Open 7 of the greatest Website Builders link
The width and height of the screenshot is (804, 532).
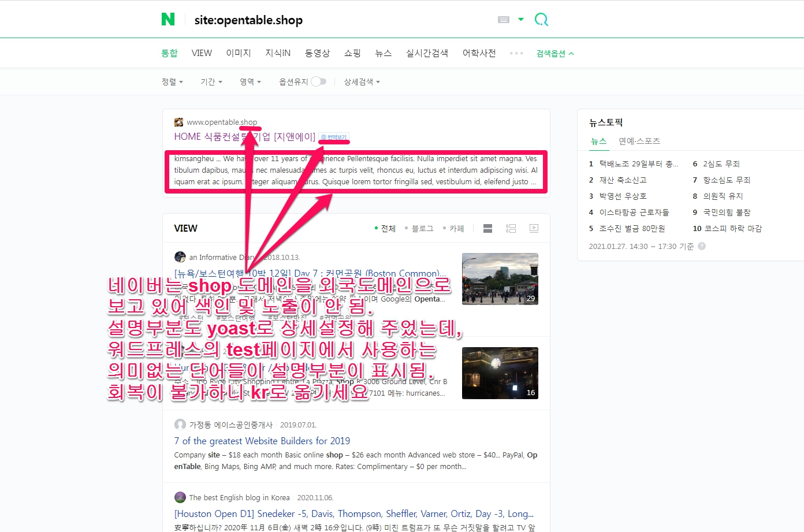[262, 441]
